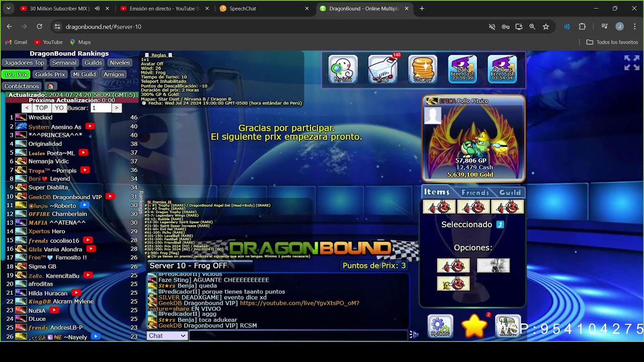644x362 pixels.
Task: Open the Reglas rules link
Action: 158,55
